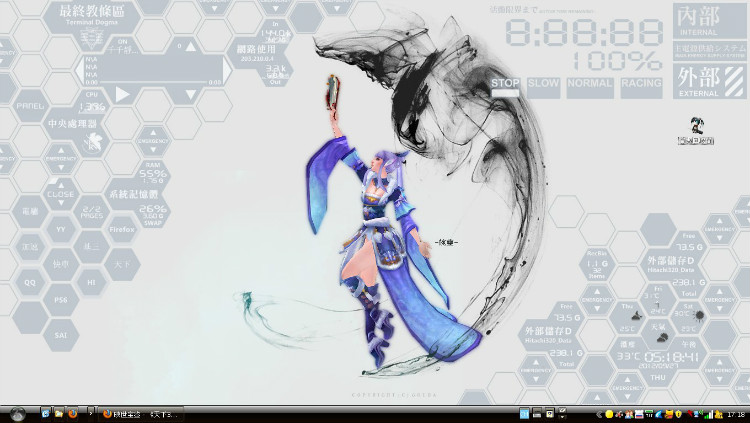Open SAI from the hexagon launcher

click(x=61, y=335)
